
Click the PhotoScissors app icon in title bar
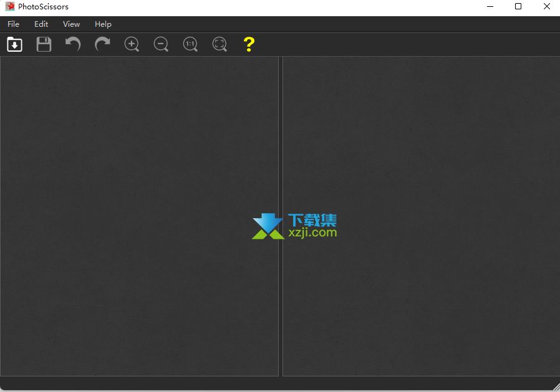[10, 6]
